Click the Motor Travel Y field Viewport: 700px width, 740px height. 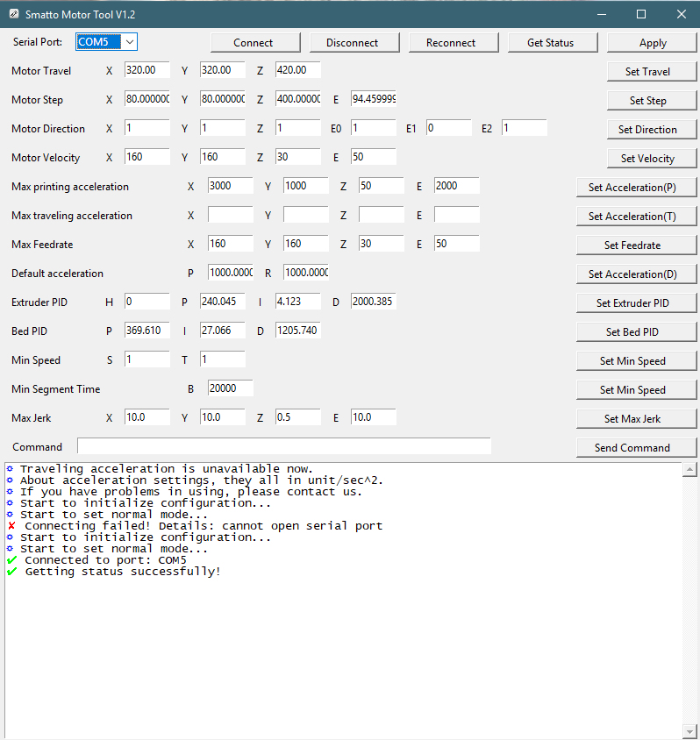click(x=222, y=70)
